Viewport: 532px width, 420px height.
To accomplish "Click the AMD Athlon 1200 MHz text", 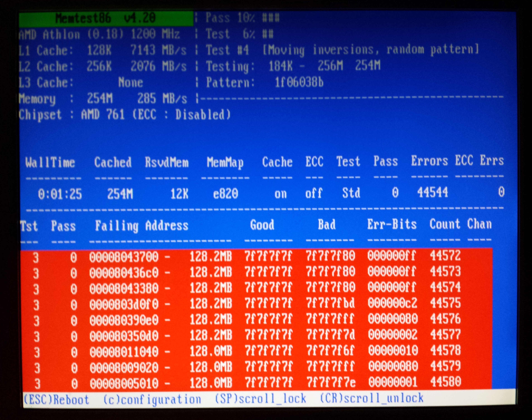I will tap(99, 34).
